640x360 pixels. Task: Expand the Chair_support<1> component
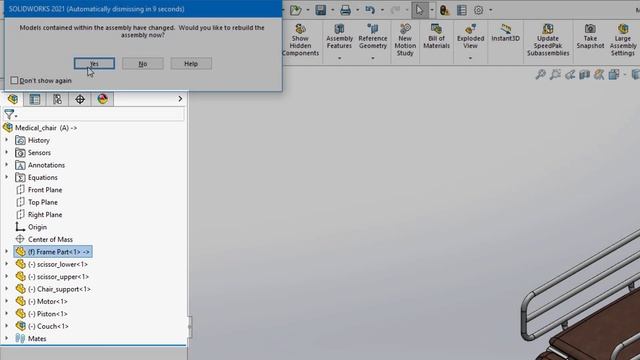(x=7, y=289)
